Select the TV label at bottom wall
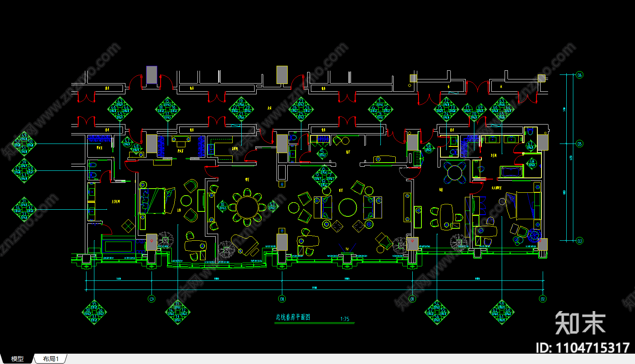The height and width of the screenshot is (364, 635). (x=347, y=249)
